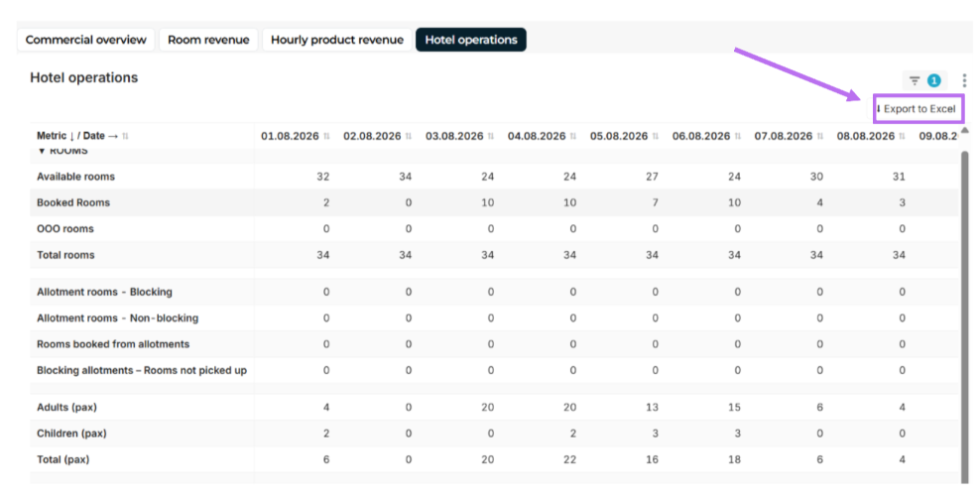Collapse the ROOMS group triangle
Image resolution: width=980 pixels, height=498 pixels.
pyautogui.click(x=42, y=151)
